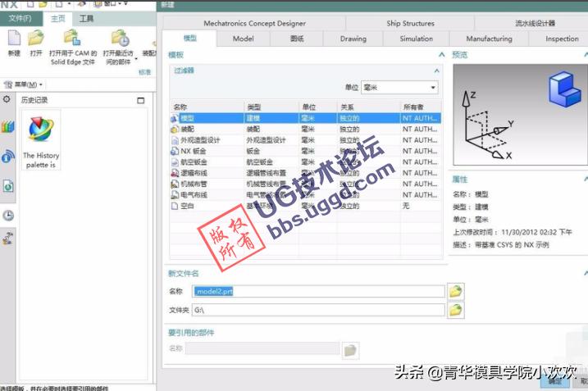Open the 流水线设计器 tab
588x391 pixels.
coord(535,23)
